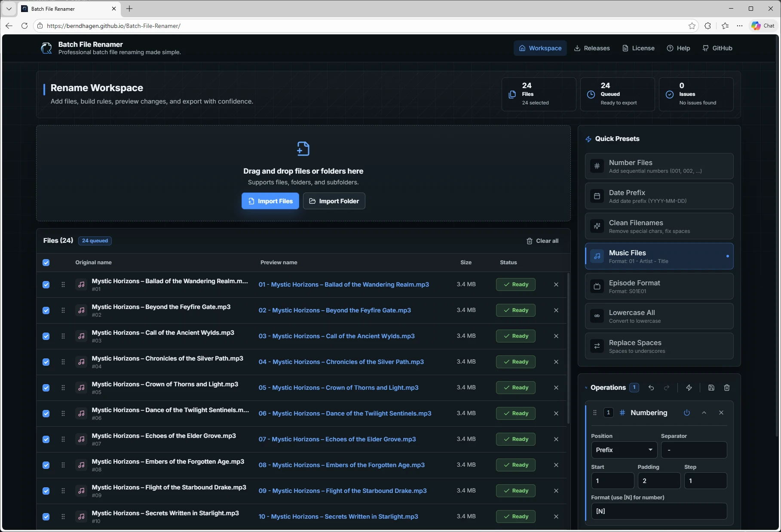Switch to the Workspace tab

coord(540,48)
